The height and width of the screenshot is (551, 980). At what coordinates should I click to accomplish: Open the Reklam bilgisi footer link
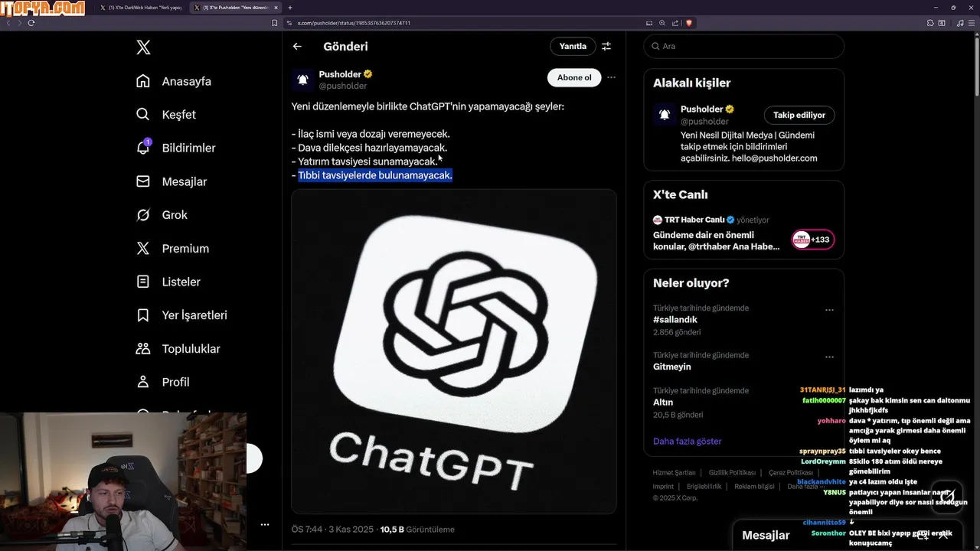[754, 487]
